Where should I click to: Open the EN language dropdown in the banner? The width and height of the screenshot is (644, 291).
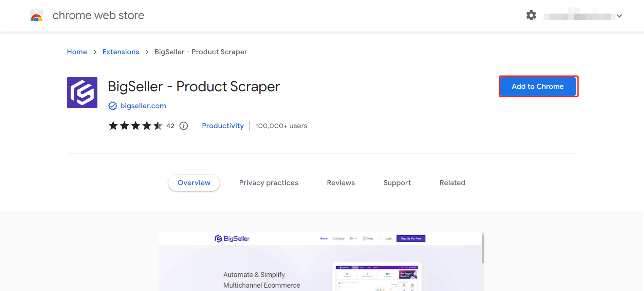click(x=353, y=238)
